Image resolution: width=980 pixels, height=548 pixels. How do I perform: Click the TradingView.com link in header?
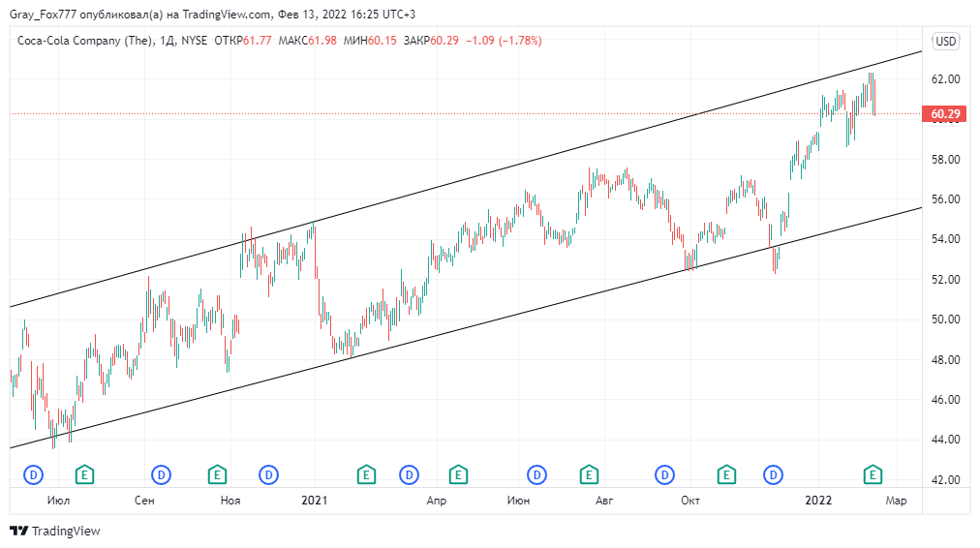click(227, 14)
